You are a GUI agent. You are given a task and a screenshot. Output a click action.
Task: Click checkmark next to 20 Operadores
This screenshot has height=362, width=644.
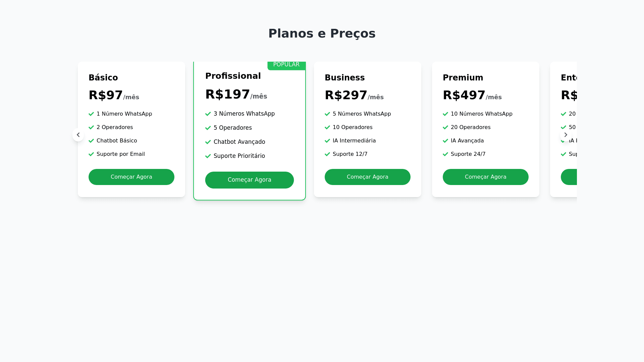[x=445, y=127]
